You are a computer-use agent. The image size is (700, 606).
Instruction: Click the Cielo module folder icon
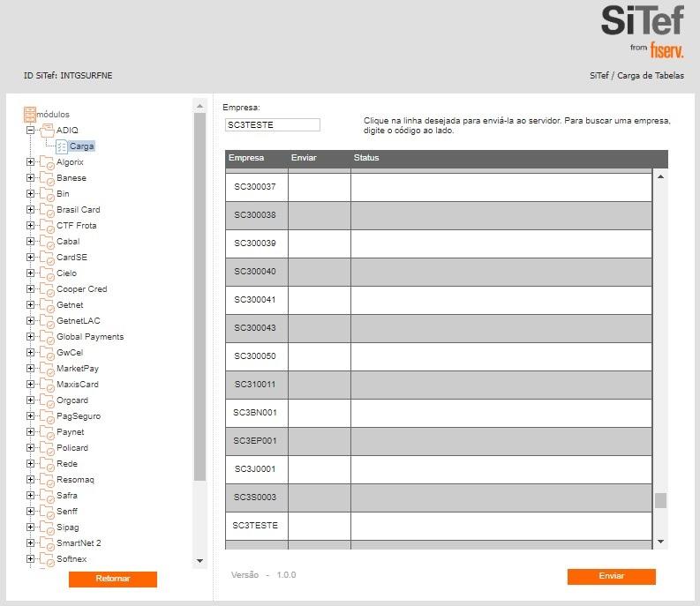point(47,273)
